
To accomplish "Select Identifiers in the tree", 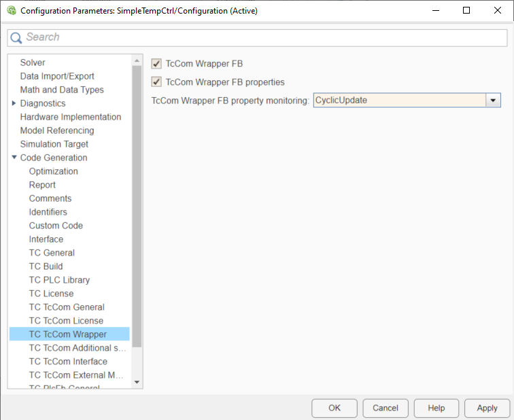I will click(x=48, y=212).
